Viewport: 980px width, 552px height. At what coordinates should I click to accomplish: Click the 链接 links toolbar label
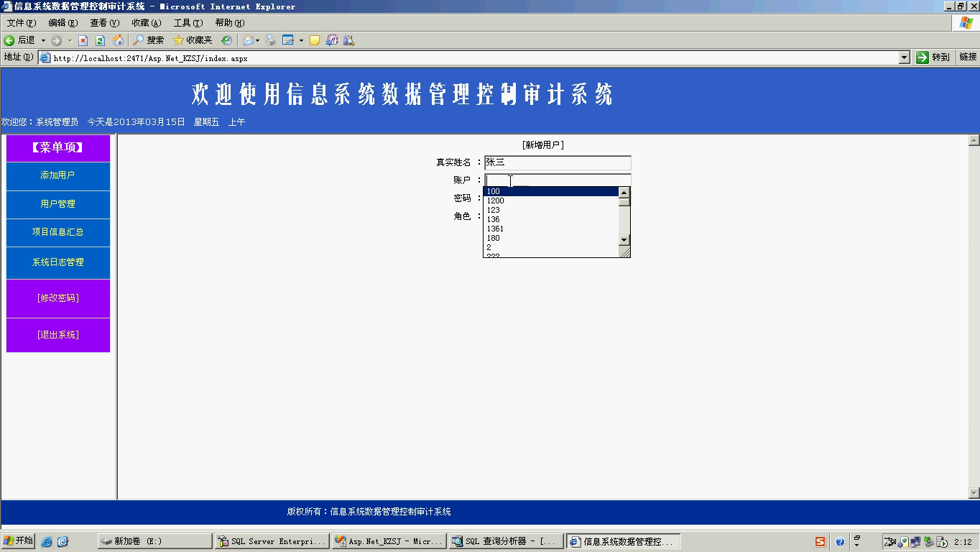click(968, 57)
